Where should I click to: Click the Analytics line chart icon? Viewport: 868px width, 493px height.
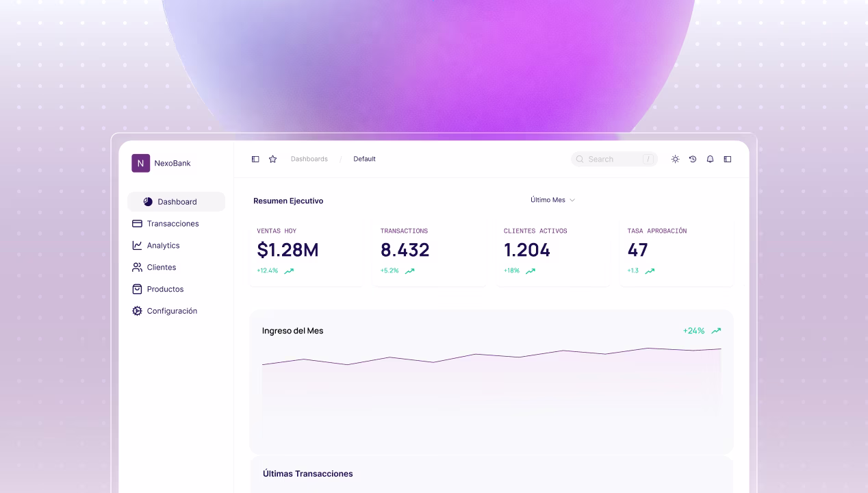click(137, 245)
